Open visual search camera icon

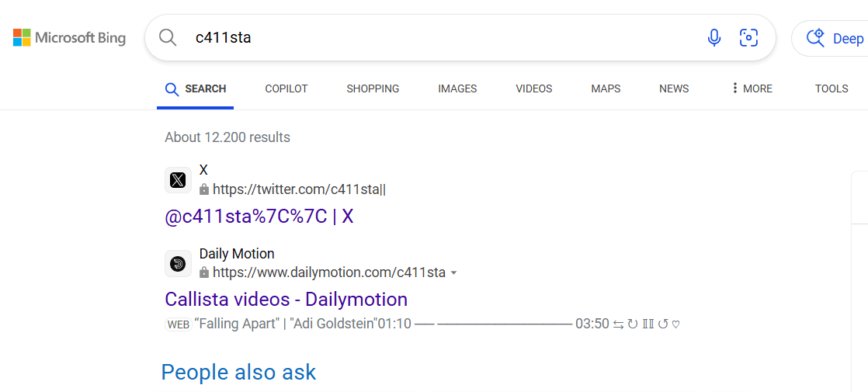tap(748, 37)
